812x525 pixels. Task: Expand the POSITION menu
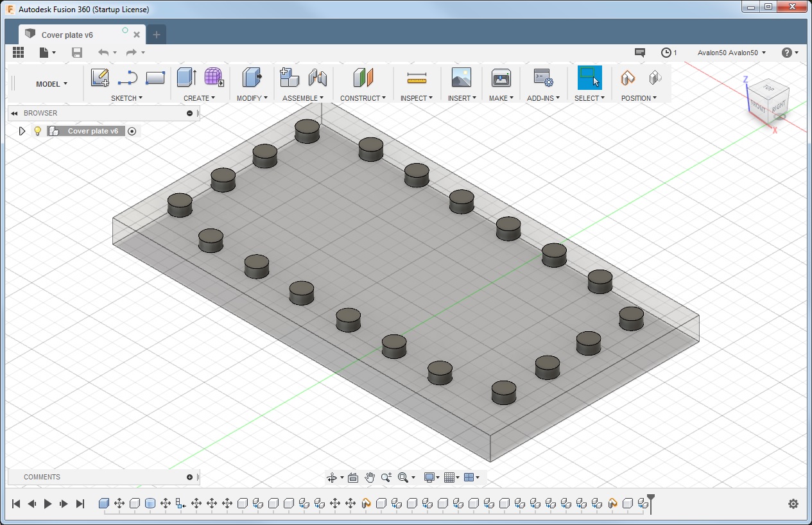pos(639,98)
